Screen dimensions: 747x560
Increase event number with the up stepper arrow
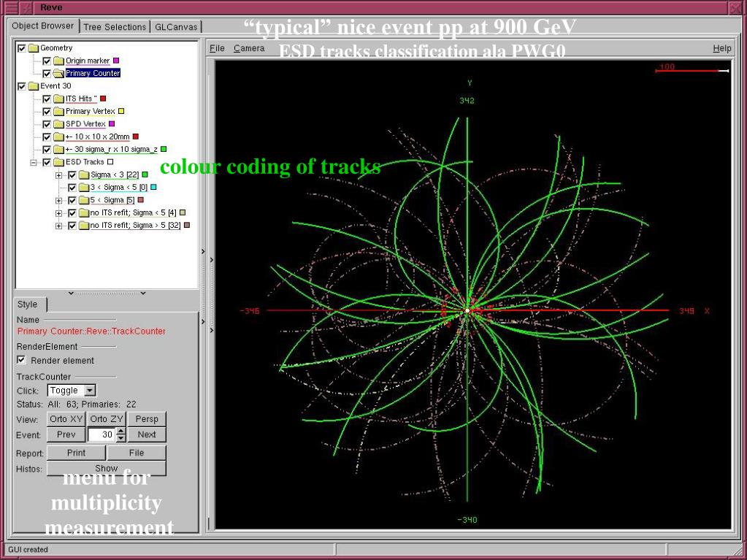pyautogui.click(x=121, y=431)
